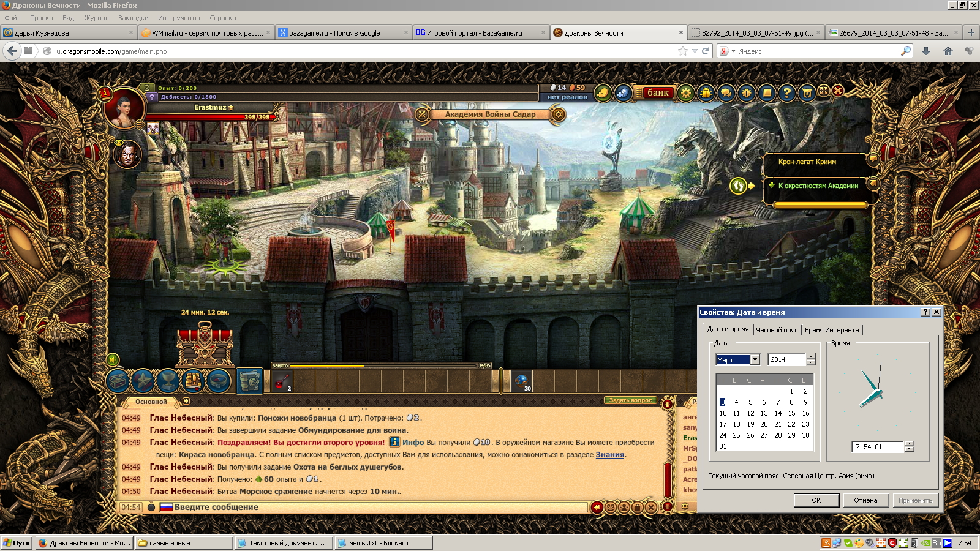Open the month dropdown showing Март
Image resolution: width=980 pixels, height=551 pixels.
click(x=755, y=359)
